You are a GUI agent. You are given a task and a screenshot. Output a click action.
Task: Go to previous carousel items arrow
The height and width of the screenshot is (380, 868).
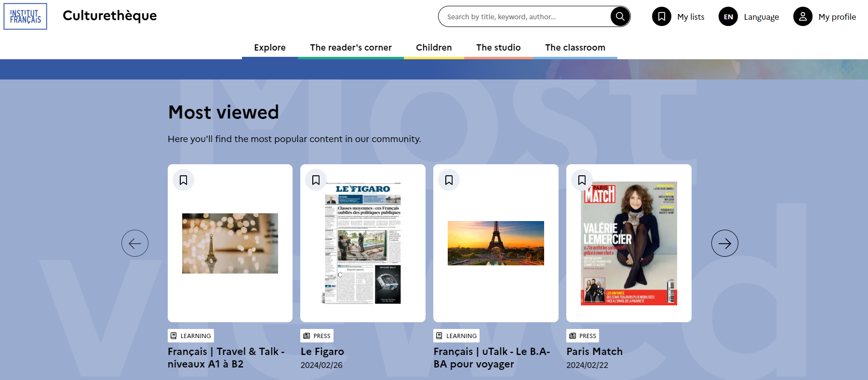click(x=135, y=243)
